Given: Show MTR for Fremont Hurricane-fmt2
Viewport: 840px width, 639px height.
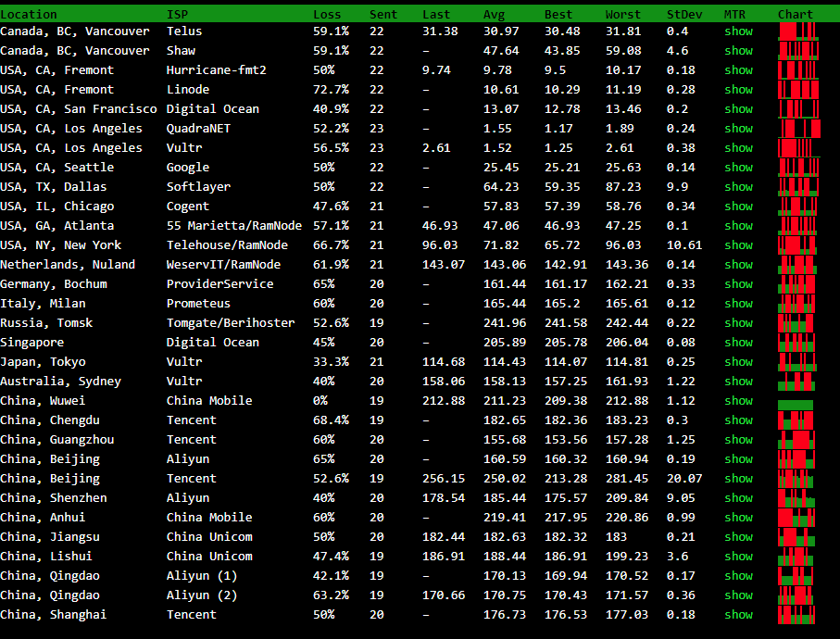Looking at the screenshot, I should point(738,70).
